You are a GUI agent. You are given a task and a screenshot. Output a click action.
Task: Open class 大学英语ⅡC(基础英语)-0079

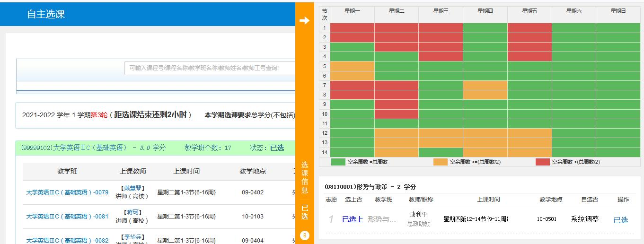[67, 192]
